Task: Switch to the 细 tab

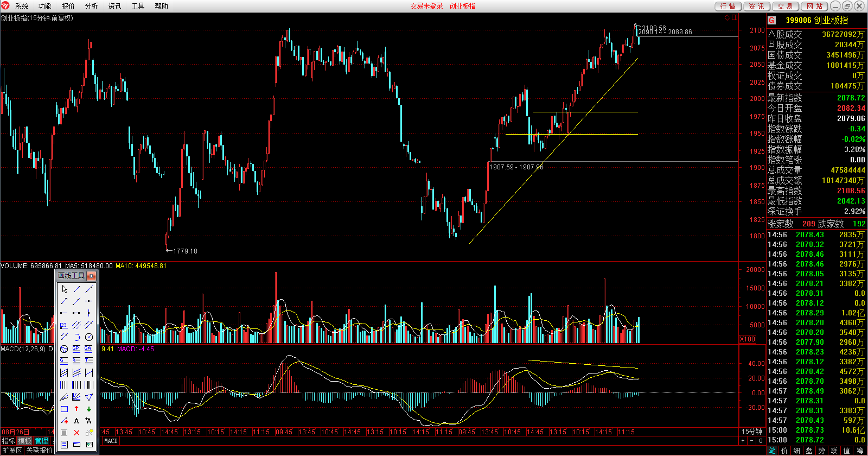Action: (797, 451)
